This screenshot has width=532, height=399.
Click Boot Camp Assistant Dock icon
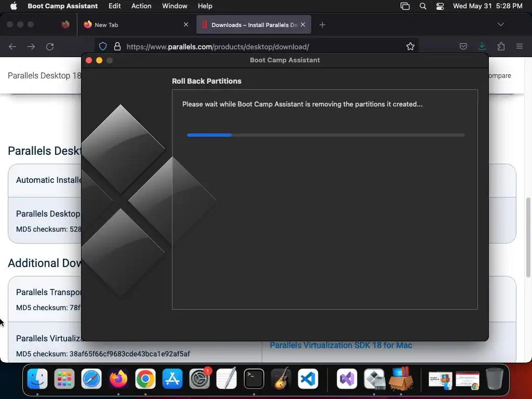tap(374, 378)
